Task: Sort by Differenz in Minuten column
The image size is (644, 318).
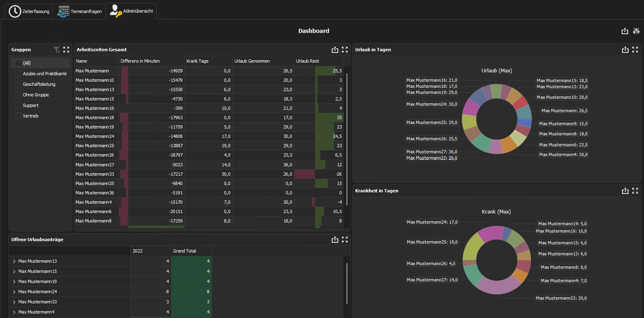Action: 151,61
